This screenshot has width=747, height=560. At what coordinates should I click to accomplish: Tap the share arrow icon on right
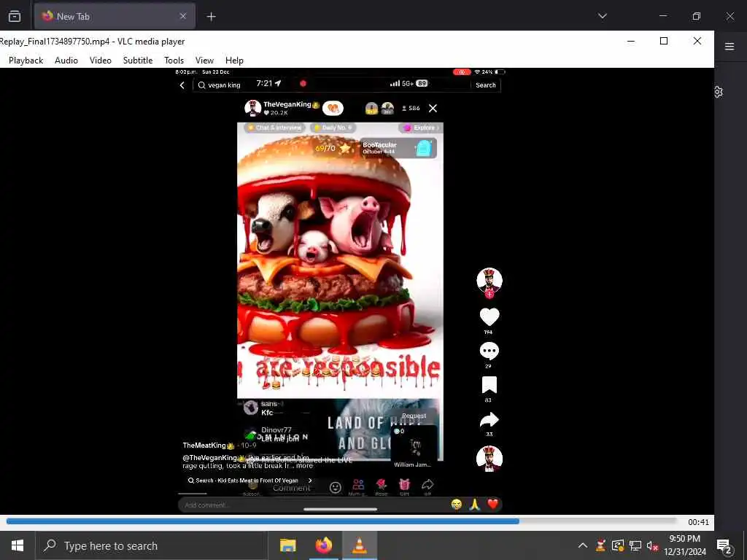(x=489, y=420)
